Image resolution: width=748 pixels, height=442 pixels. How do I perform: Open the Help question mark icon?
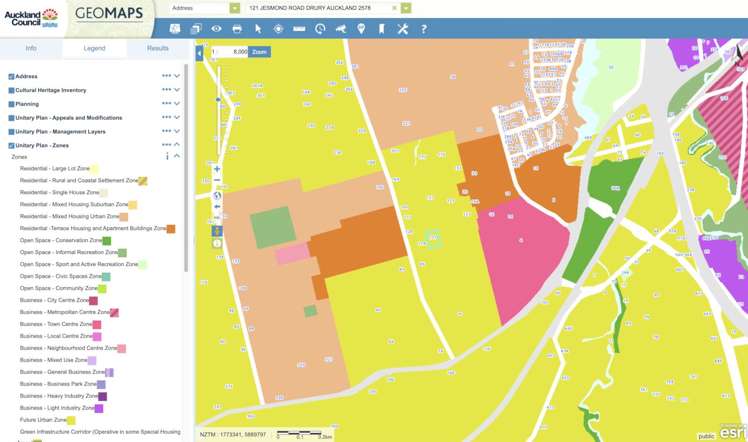coord(424,29)
